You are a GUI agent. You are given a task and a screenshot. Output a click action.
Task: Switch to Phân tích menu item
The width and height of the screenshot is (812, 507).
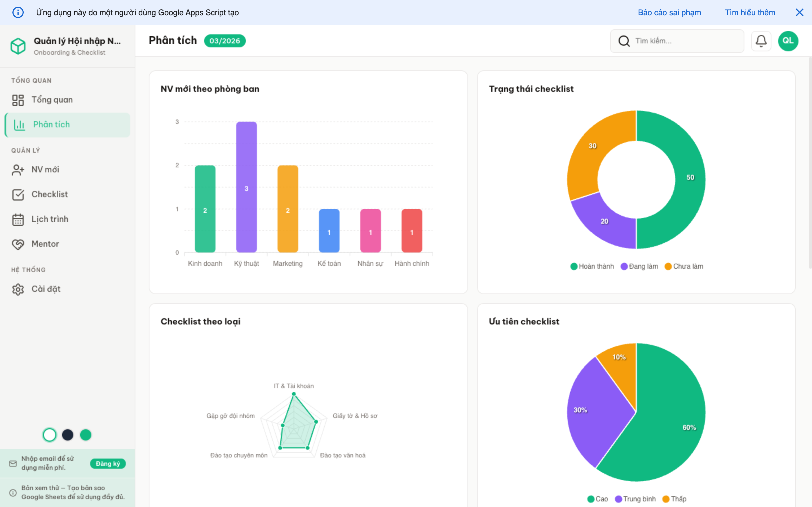pos(51,125)
